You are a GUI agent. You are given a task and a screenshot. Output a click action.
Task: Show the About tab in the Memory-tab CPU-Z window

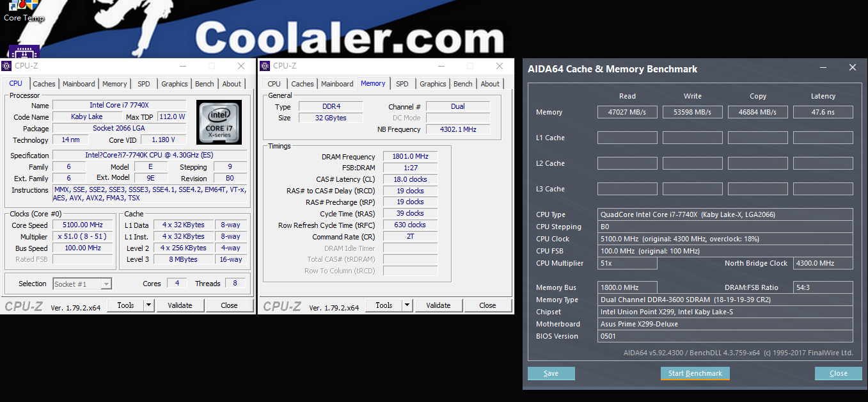(490, 84)
